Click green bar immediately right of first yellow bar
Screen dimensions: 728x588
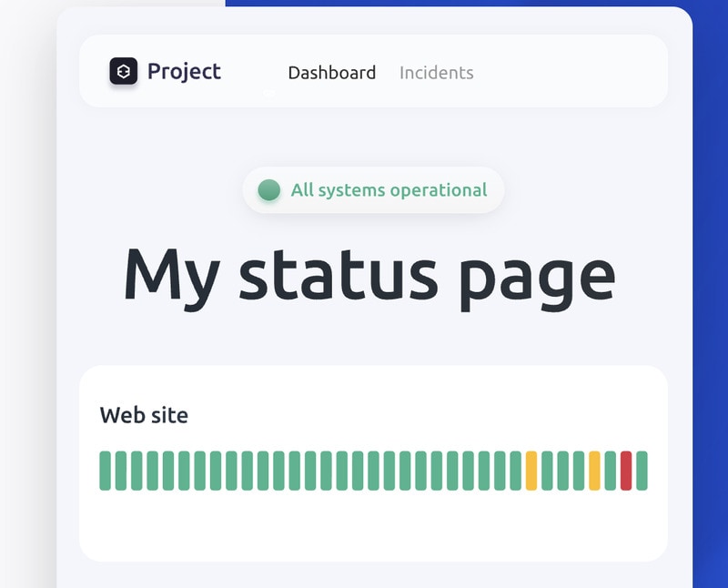pos(547,471)
